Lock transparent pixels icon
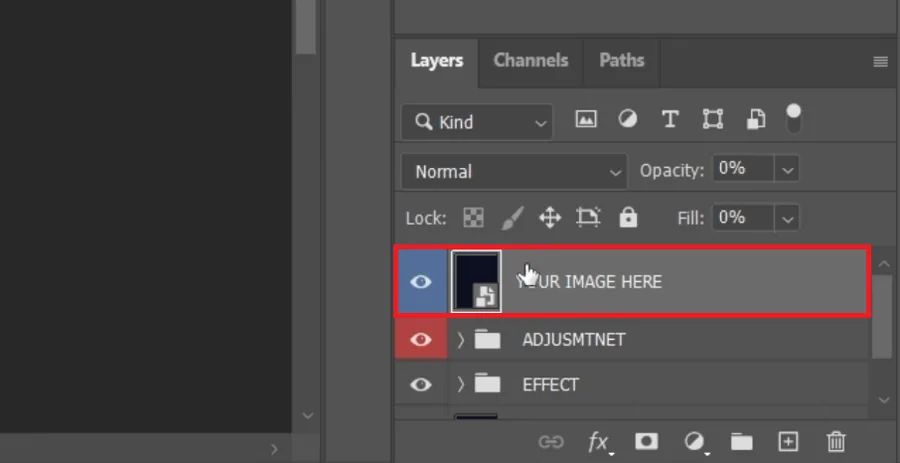Image resolution: width=900 pixels, height=463 pixels. (473, 218)
